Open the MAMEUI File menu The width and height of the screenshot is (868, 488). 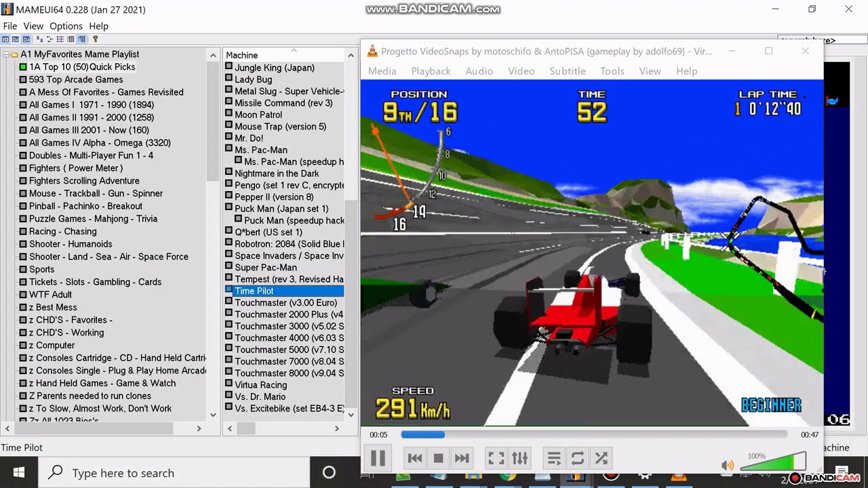point(10,26)
